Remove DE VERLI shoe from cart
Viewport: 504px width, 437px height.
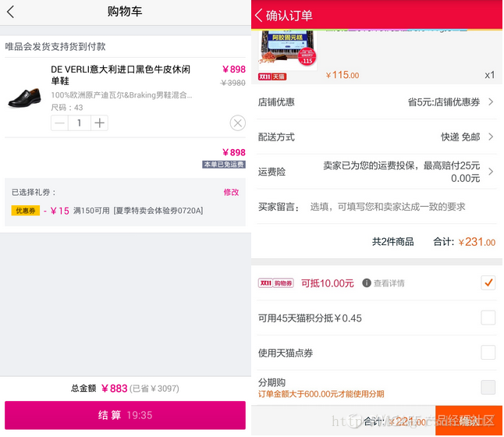click(237, 123)
